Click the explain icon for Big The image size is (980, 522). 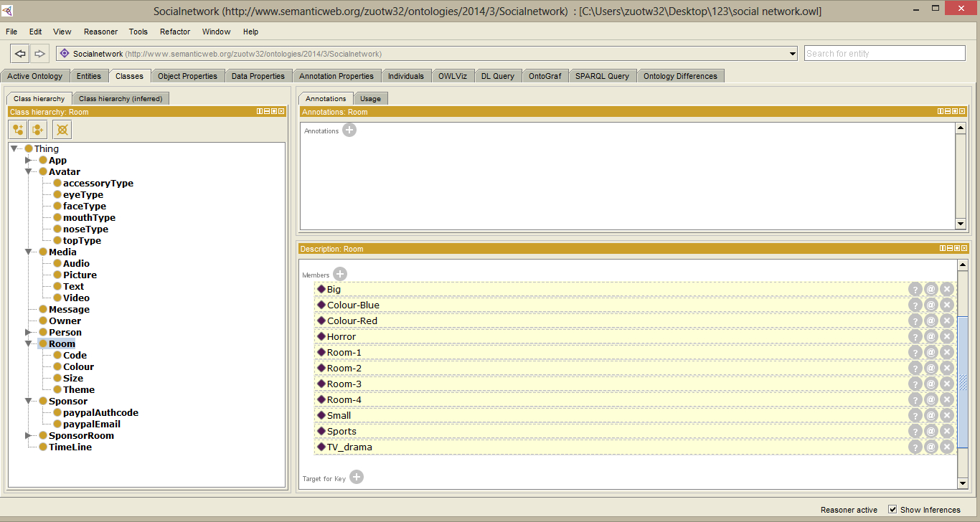coord(915,289)
